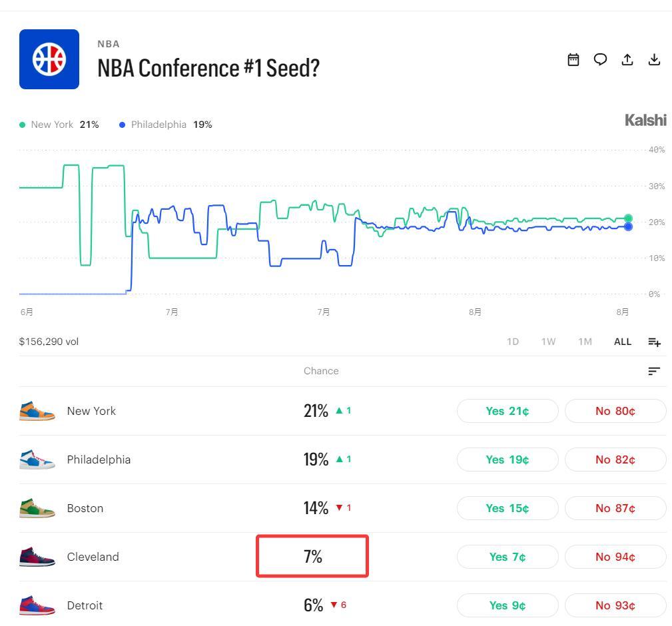
Task: Click the Cleveland sneaker icon
Action: click(37, 557)
